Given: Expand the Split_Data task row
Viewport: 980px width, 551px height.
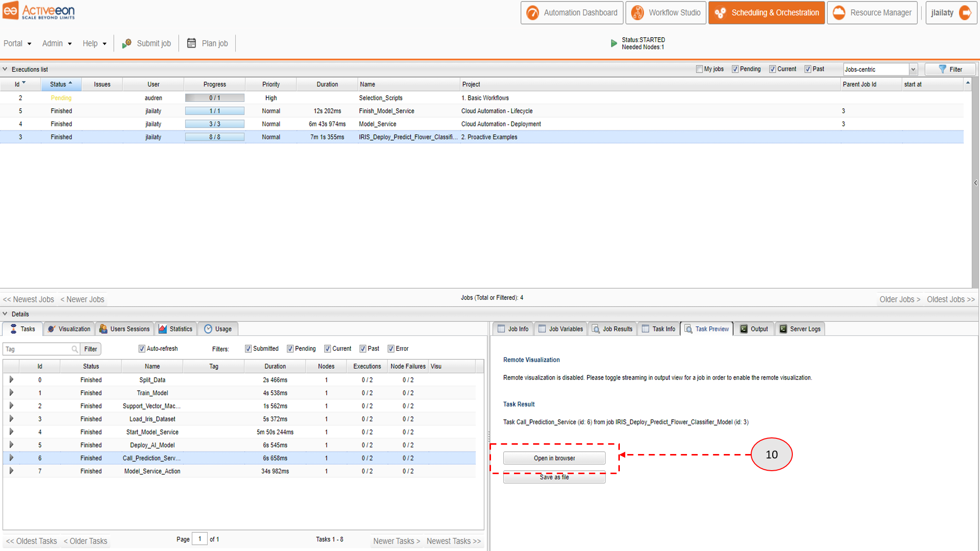Looking at the screenshot, I should (11, 380).
